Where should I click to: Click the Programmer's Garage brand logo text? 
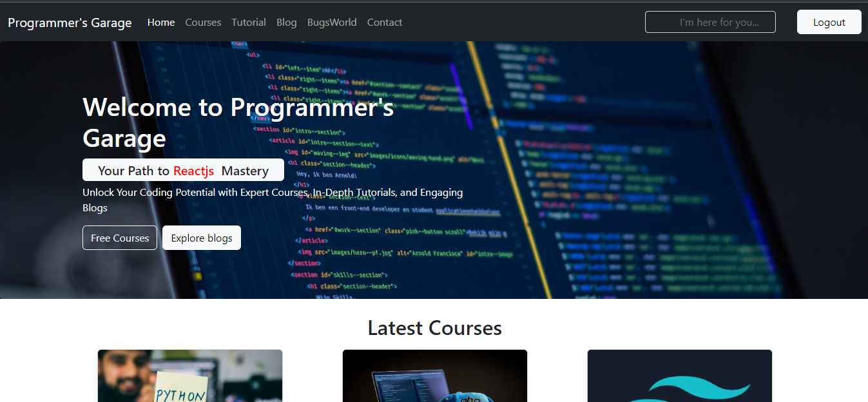70,23
